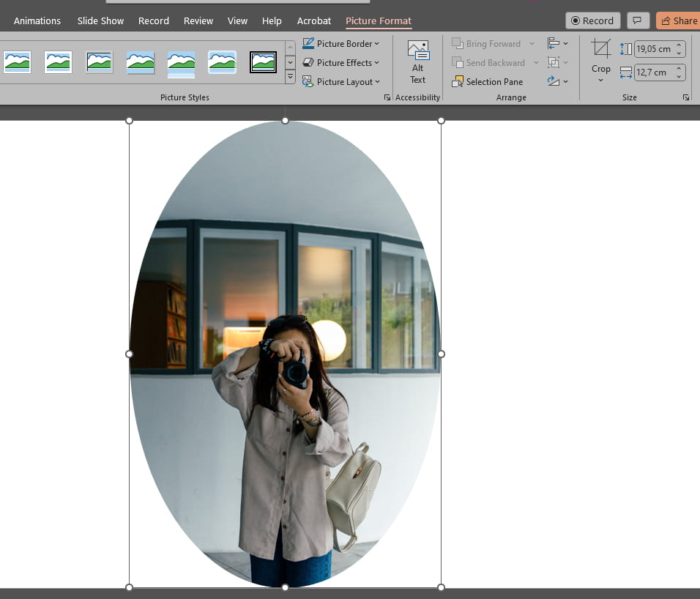700x599 pixels.
Task: Increase shape height with up spinner
Action: 679,45
